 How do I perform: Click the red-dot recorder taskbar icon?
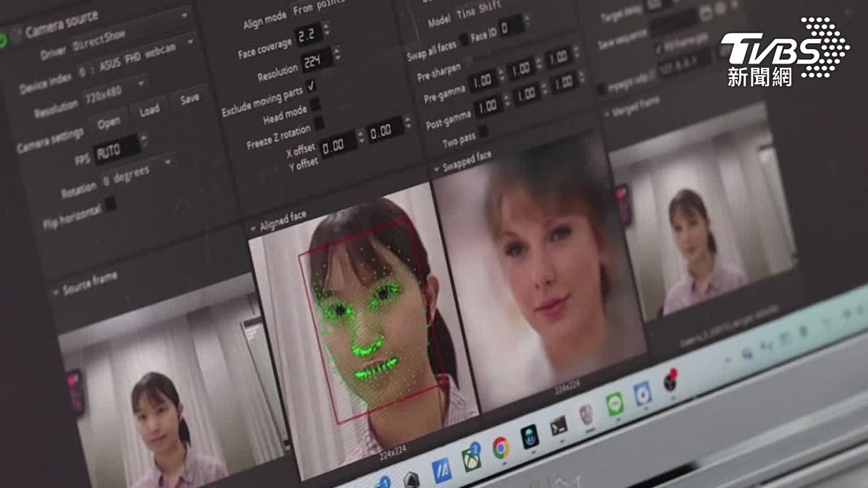pos(671,381)
